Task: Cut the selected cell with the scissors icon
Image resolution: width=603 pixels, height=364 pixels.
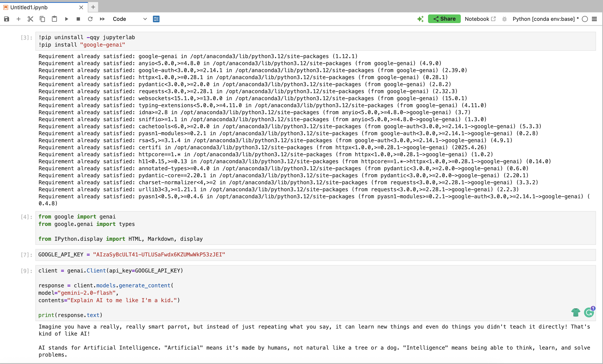Action: [30, 19]
